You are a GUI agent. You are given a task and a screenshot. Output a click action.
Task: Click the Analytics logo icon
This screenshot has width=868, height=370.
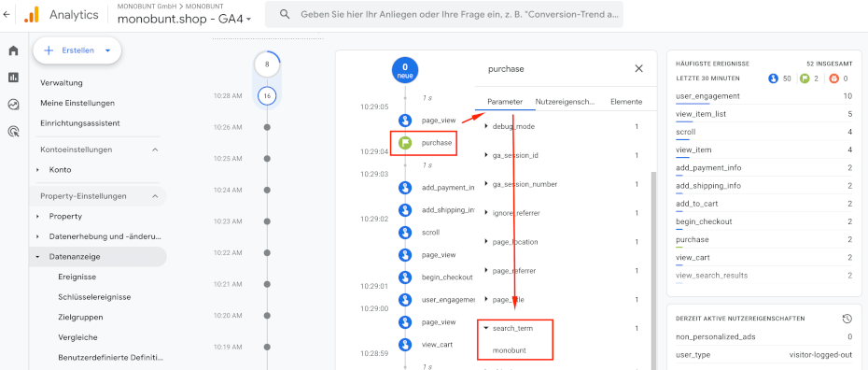32,15
